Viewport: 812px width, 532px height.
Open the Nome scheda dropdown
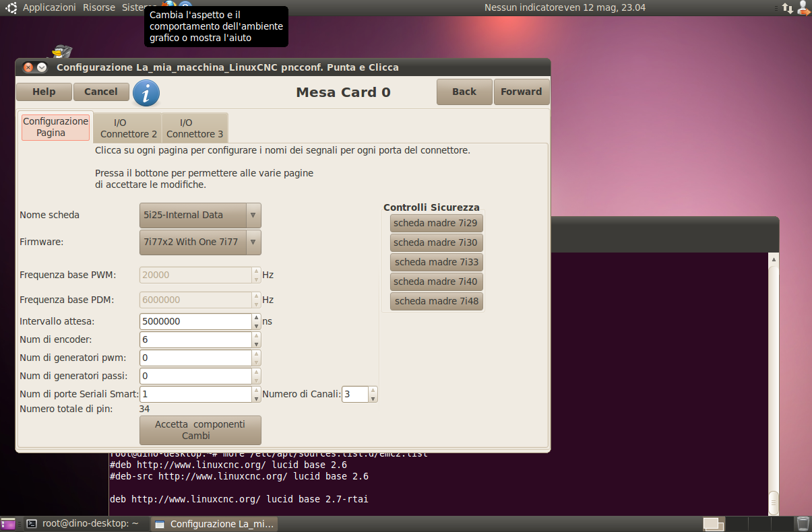click(x=200, y=215)
